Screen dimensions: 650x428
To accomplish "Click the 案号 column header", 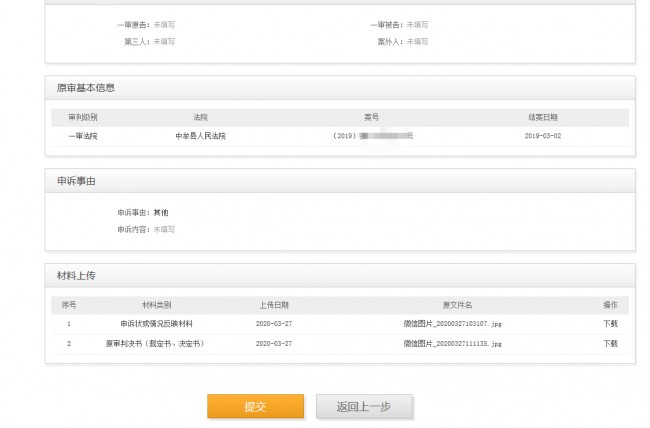I will tap(371, 117).
